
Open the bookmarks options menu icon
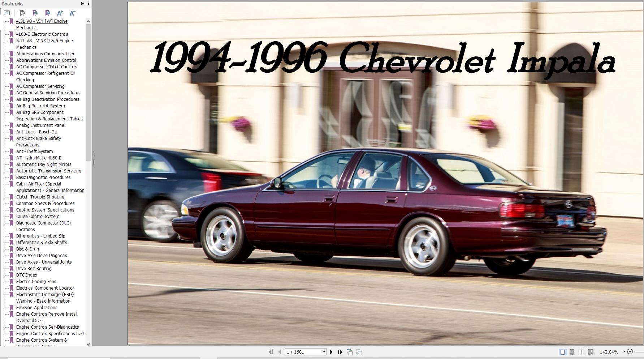[x=7, y=13]
